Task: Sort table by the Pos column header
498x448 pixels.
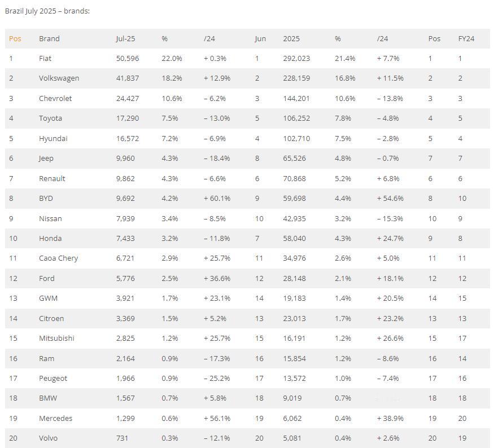Action: coord(15,39)
